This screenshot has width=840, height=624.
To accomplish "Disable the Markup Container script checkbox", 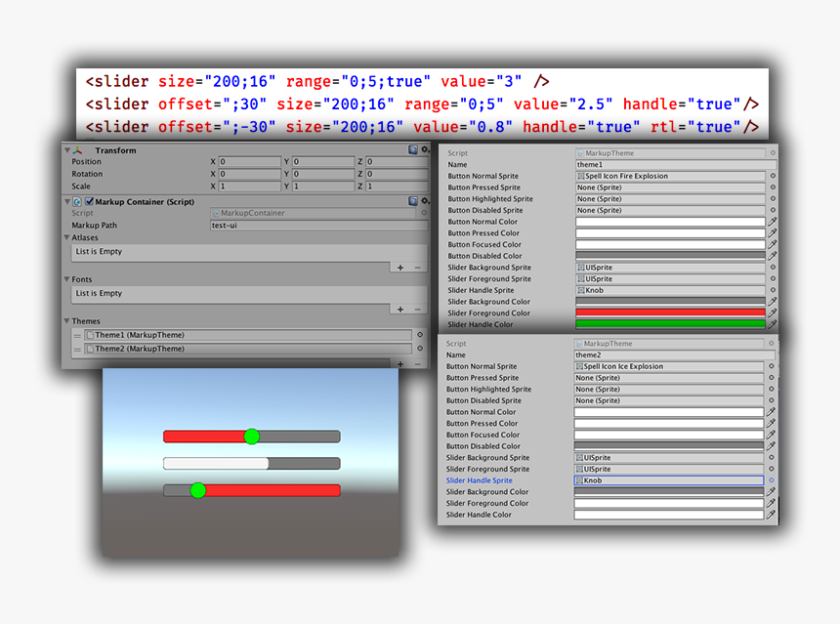I will coord(88,200).
